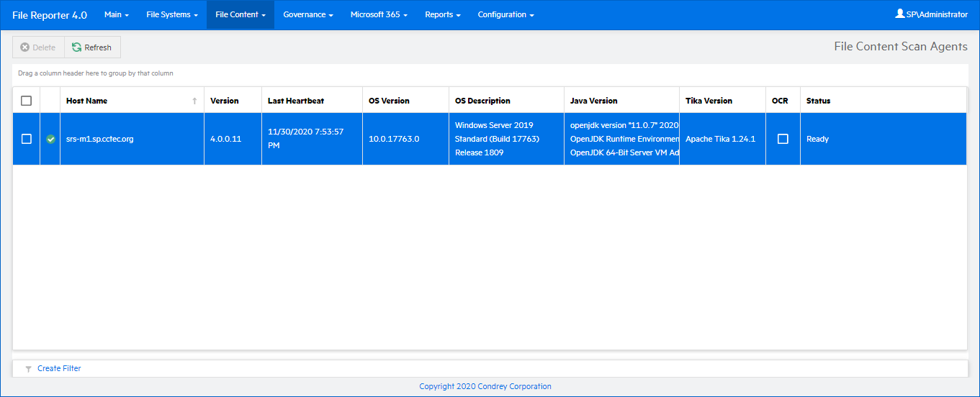Screen dimensions: 980x397
Task: Toggle the OCR checkbox for the agent
Action: 783,139
